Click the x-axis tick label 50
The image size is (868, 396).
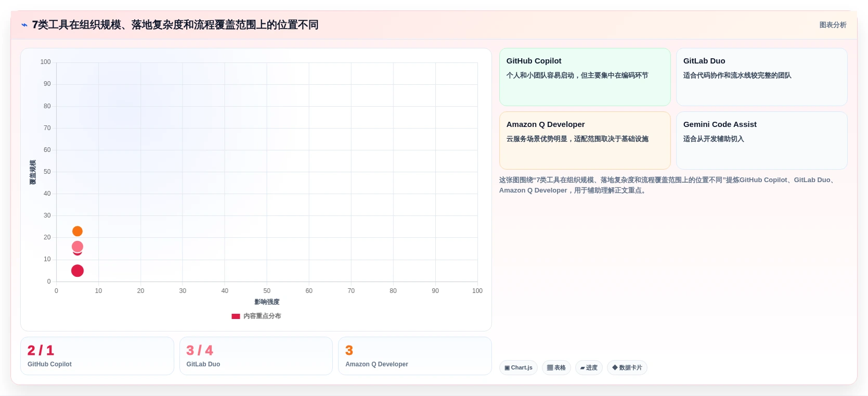pyautogui.click(x=267, y=291)
